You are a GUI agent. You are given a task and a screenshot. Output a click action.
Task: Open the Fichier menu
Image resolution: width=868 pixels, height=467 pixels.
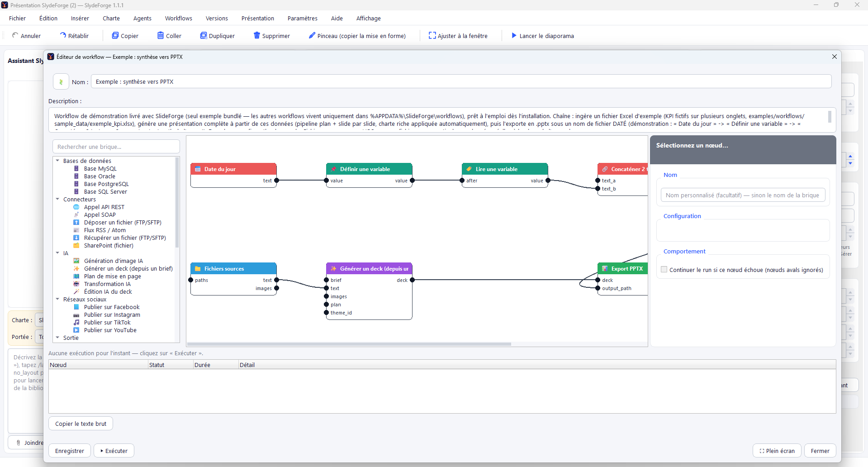tap(17, 19)
